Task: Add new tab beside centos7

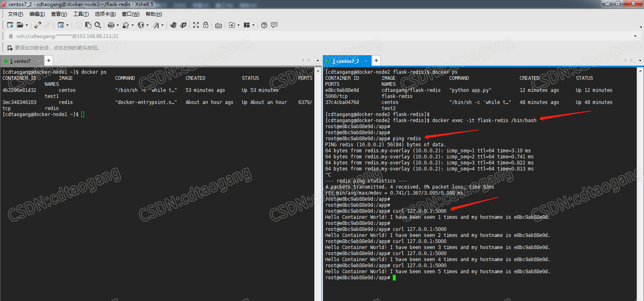Action: tap(48, 60)
